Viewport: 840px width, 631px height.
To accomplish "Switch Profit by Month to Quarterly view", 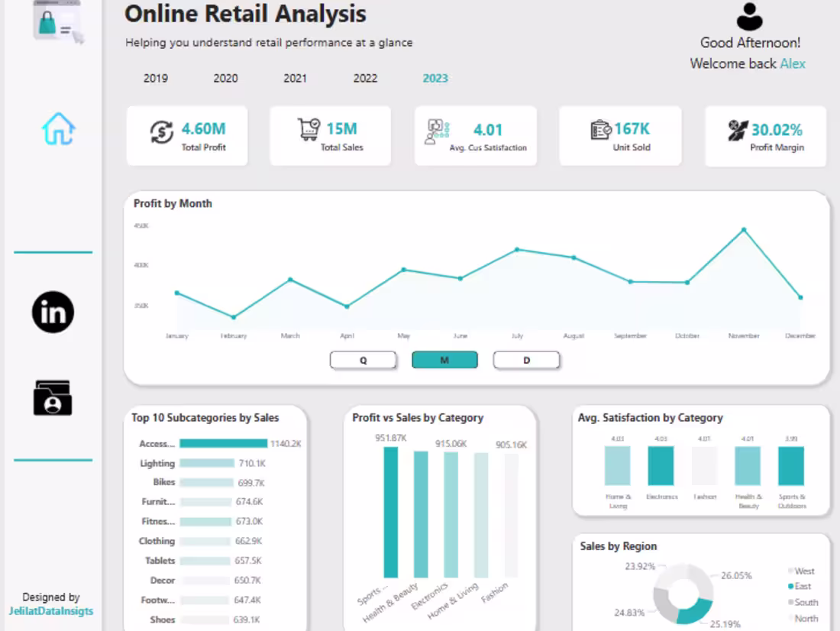I will [x=363, y=360].
